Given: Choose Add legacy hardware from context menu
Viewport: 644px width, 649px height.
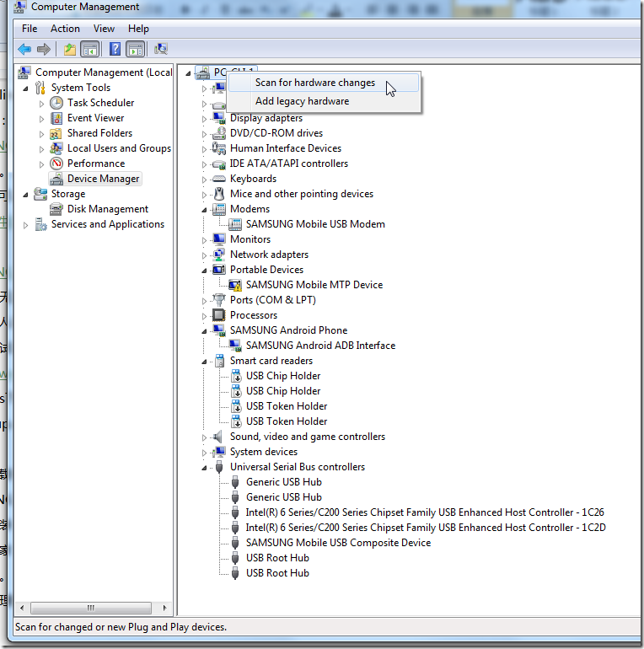Looking at the screenshot, I should [x=323, y=101].
